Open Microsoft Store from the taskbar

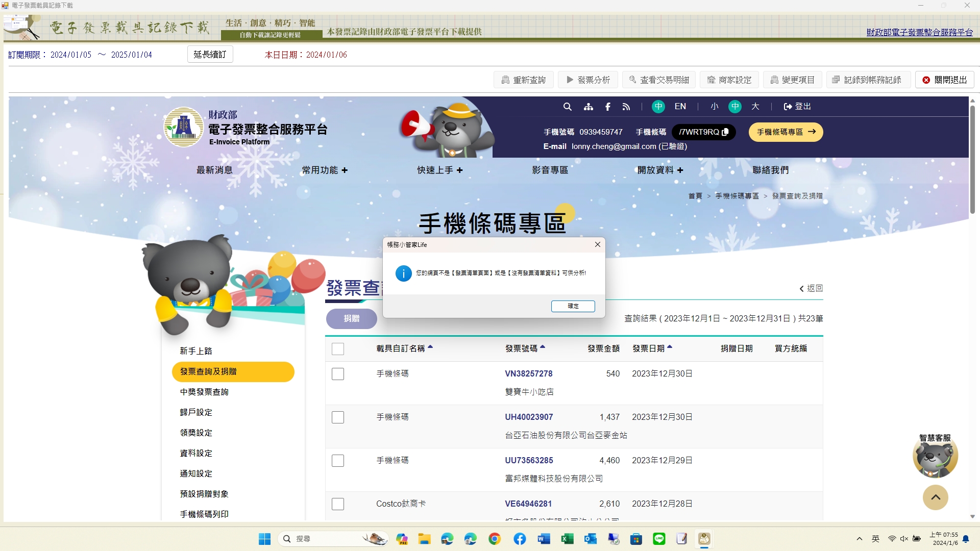pos(636,539)
